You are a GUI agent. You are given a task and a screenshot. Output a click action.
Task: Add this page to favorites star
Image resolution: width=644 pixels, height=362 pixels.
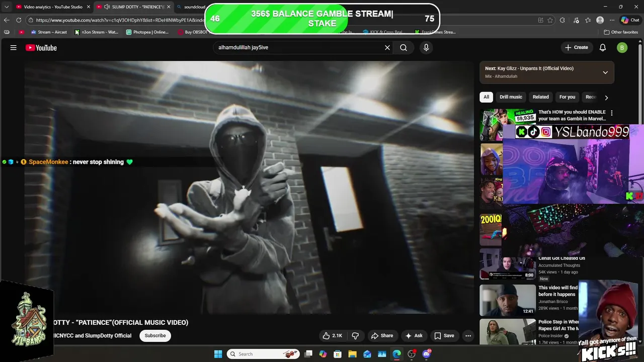pyautogui.click(x=550, y=20)
